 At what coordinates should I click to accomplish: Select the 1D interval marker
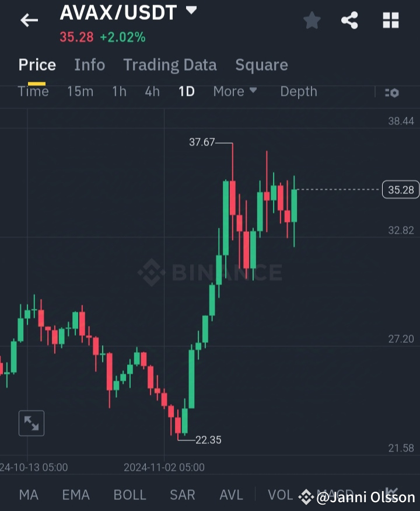tap(186, 91)
